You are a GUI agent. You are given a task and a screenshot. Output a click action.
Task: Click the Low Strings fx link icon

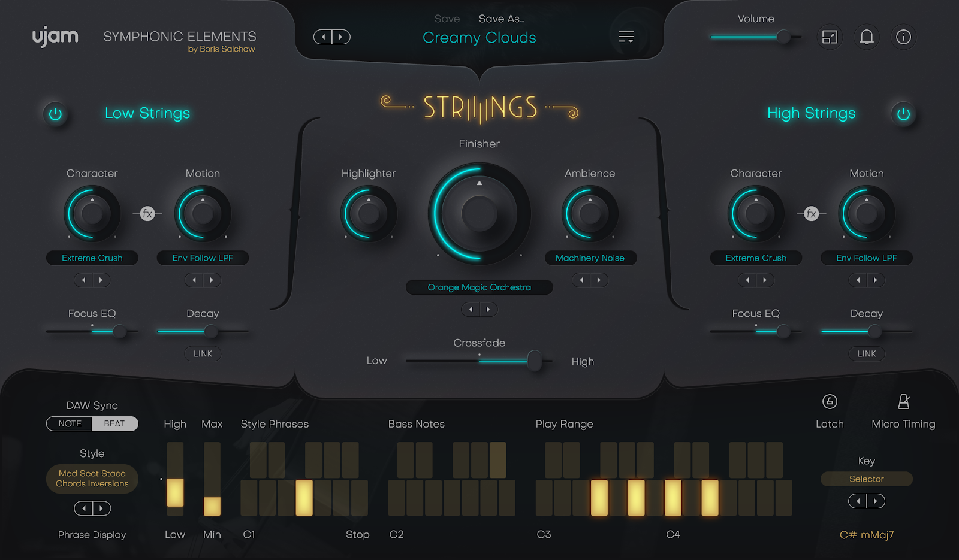[x=147, y=213]
